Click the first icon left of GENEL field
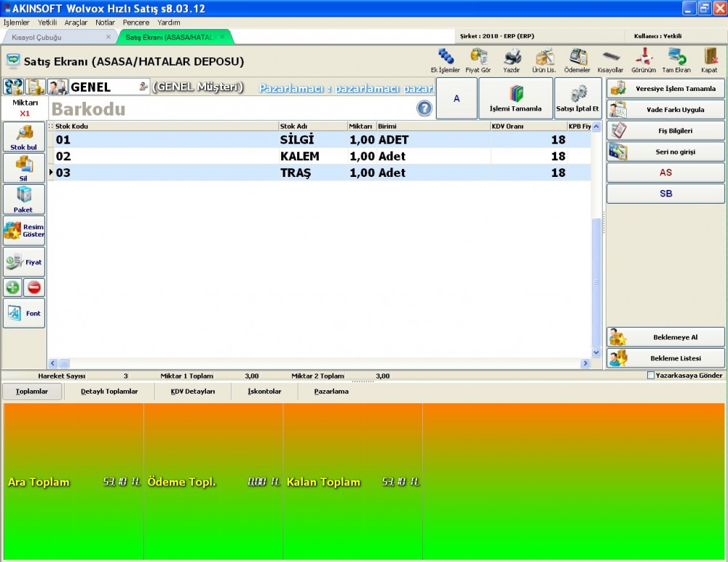 [13, 87]
